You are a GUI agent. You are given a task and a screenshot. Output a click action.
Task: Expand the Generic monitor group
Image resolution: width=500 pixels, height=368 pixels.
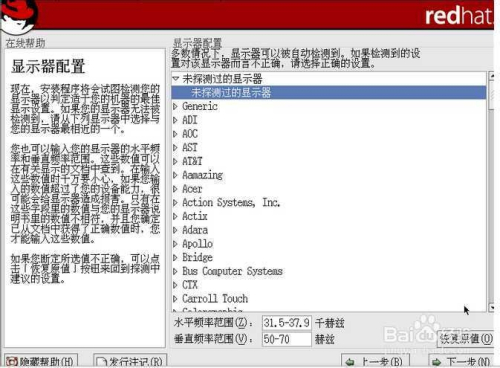[175, 106]
